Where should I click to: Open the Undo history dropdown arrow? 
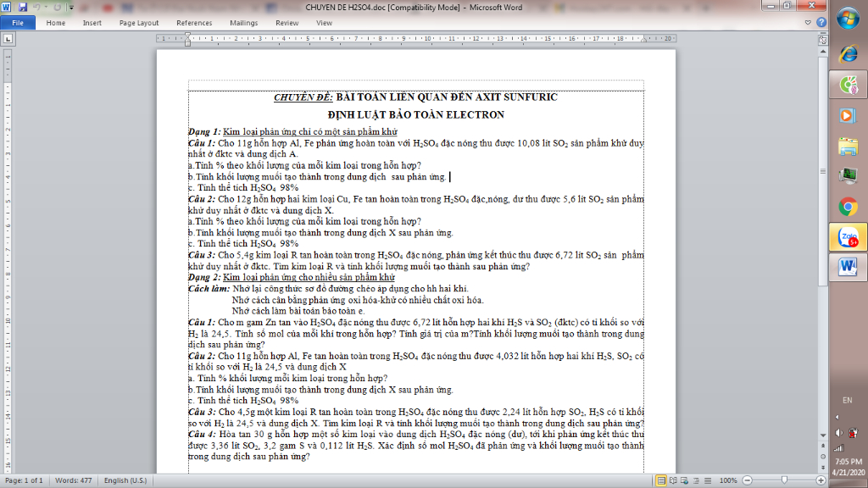pos(46,8)
